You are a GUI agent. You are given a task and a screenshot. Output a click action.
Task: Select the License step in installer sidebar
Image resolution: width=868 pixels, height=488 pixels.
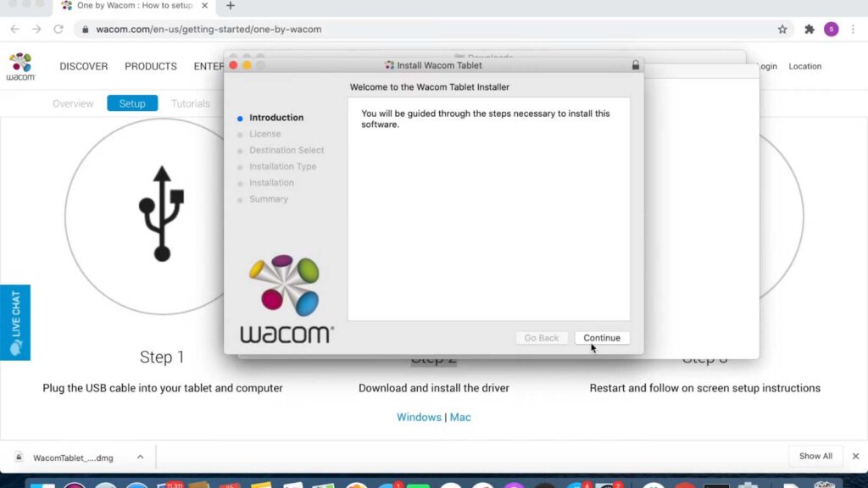click(x=264, y=134)
